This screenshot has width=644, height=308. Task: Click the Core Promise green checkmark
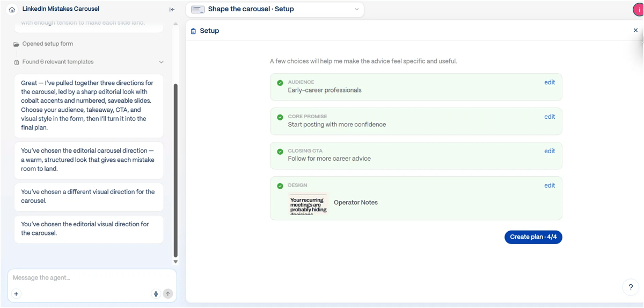pyautogui.click(x=280, y=117)
